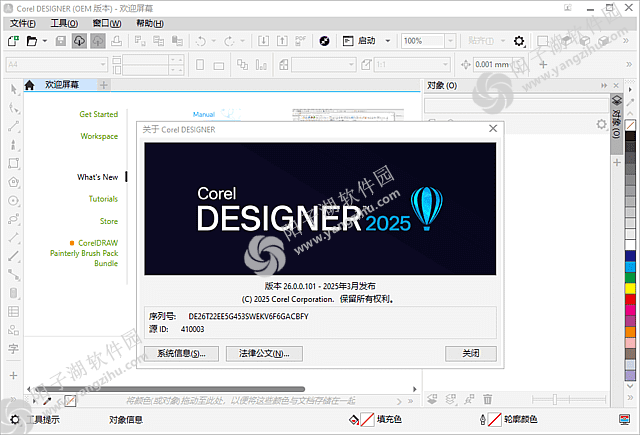Click the full-screen preview black circle icon
This screenshot has width=640, height=435.
324,41
